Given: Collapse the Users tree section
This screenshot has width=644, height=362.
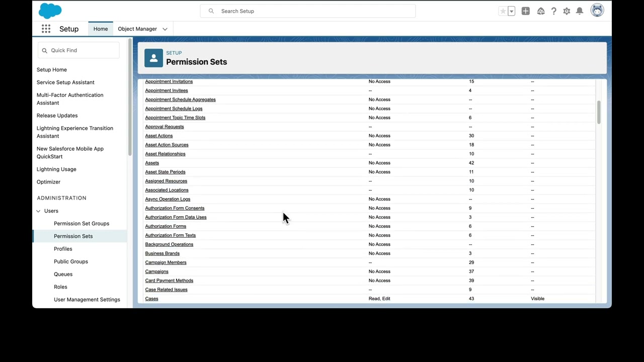Looking at the screenshot, I should coord(38,211).
